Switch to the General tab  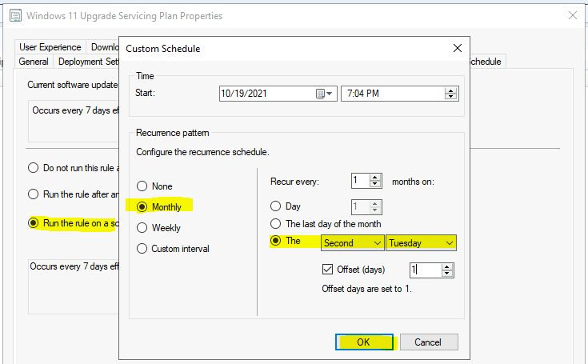coord(34,62)
